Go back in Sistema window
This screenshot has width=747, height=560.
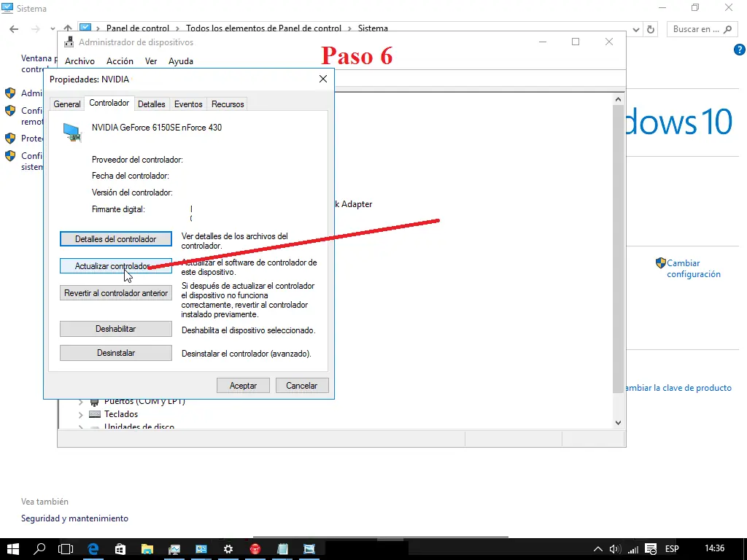tap(14, 29)
